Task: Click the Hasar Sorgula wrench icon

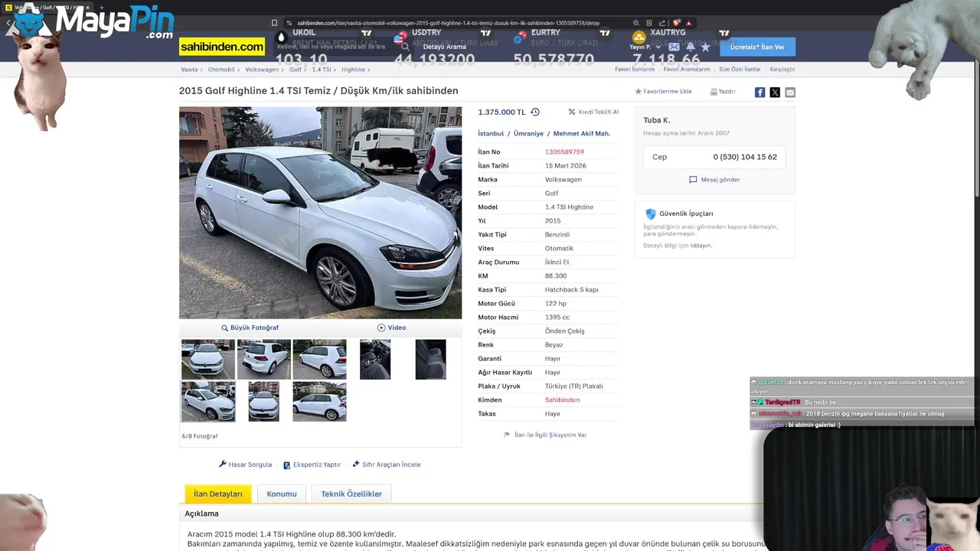Action: (x=223, y=464)
